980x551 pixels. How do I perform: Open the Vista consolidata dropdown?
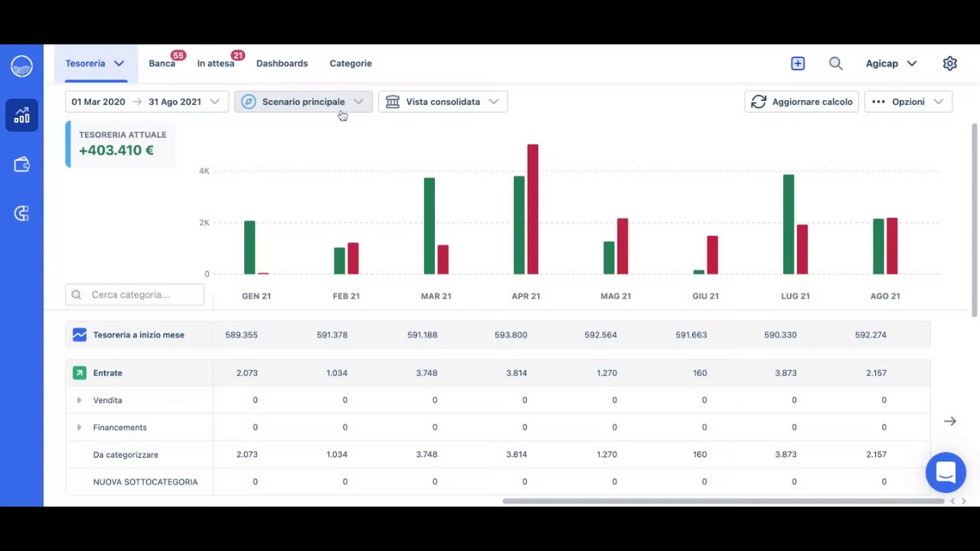click(x=443, y=102)
